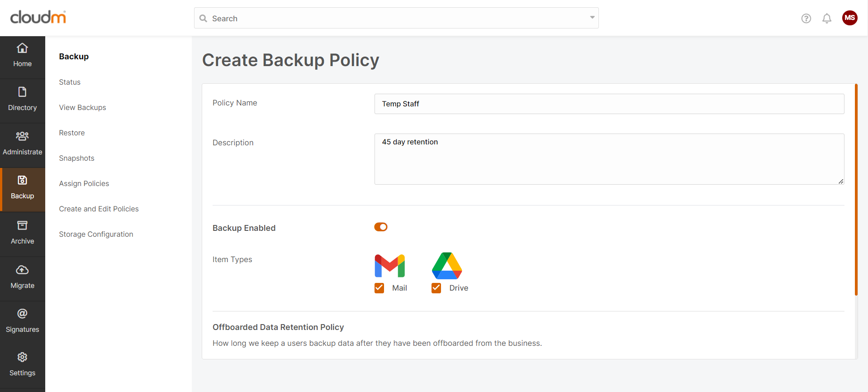Open the Migrate section

point(22,277)
